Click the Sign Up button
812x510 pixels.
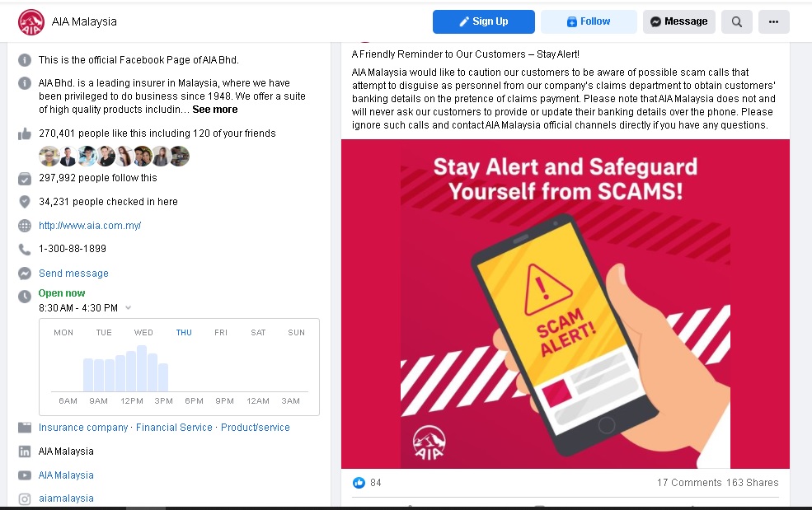coord(484,21)
